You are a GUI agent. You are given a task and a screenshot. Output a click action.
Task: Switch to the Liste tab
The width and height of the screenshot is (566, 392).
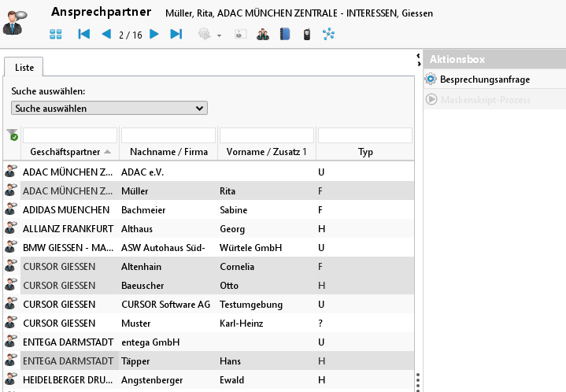pyautogui.click(x=24, y=68)
